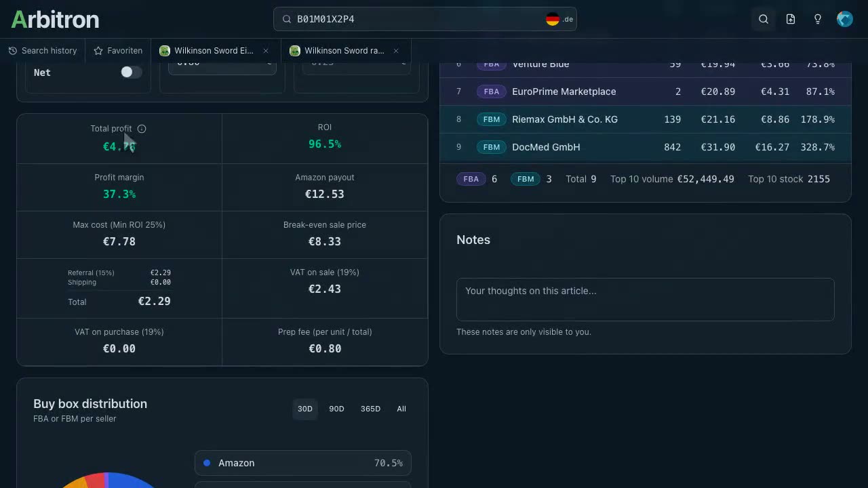Click Buy box distribution pie chart
Viewport: 868px width, 488px height.
[107, 480]
